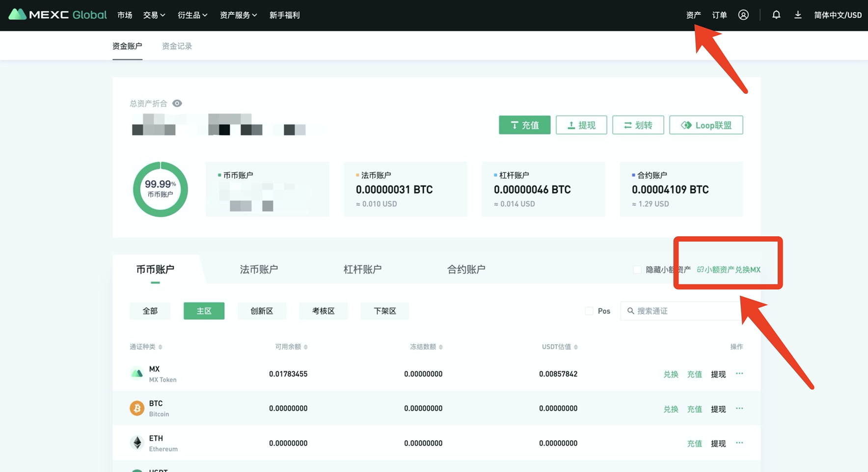Expand the 交易 dropdown menu
The image size is (868, 472).
(x=154, y=15)
